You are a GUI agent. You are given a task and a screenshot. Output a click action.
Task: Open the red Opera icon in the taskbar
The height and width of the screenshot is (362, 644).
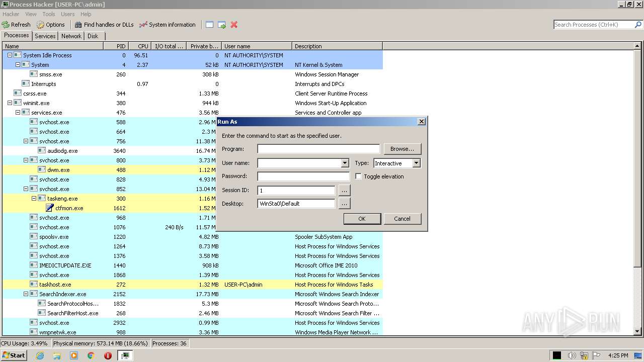[x=108, y=355]
